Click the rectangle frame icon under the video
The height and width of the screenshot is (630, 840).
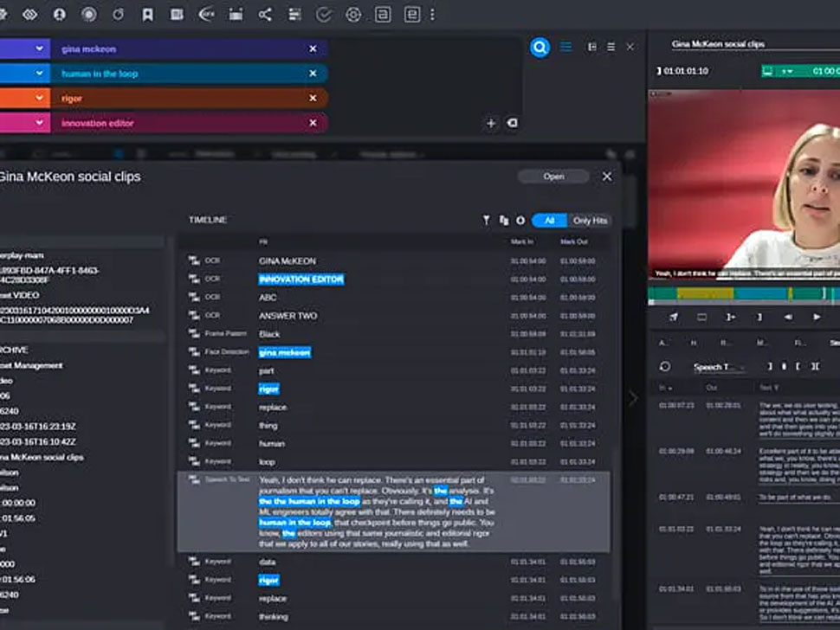[701, 317]
